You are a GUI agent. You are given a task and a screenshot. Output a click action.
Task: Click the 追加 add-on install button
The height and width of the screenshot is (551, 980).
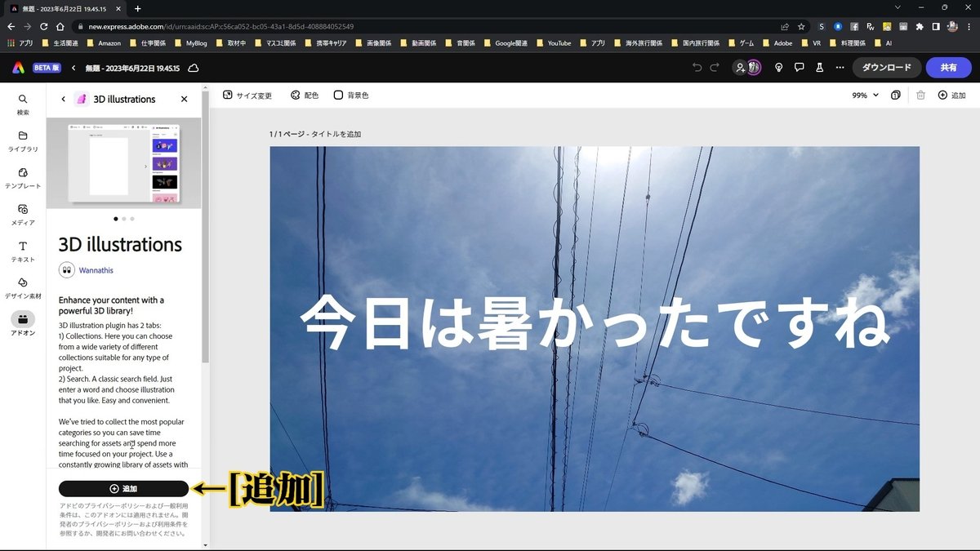(x=123, y=488)
